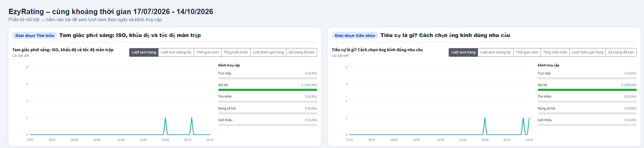644x148 pixels.
Task: Click the green 'Nội bộ' bar showing 2 (100.0%)
Action: click(x=268, y=90)
